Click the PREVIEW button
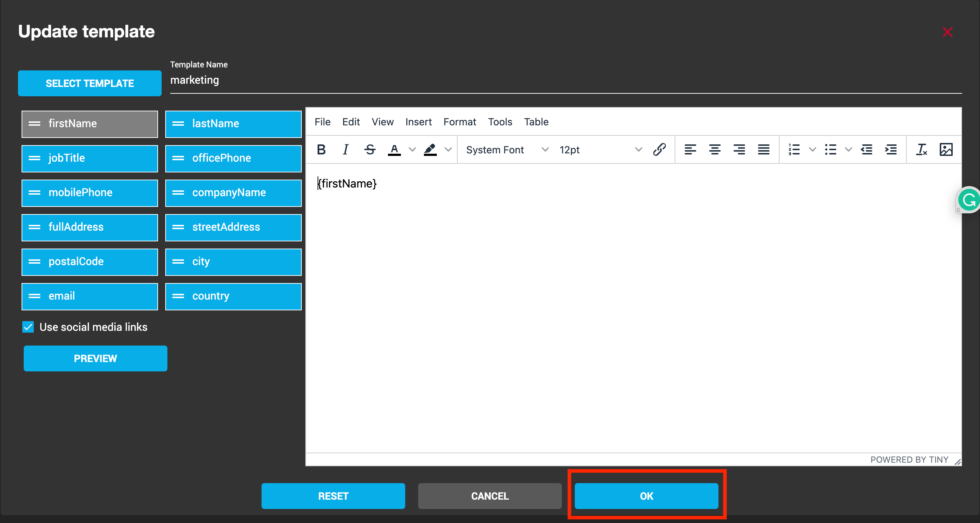 95,358
